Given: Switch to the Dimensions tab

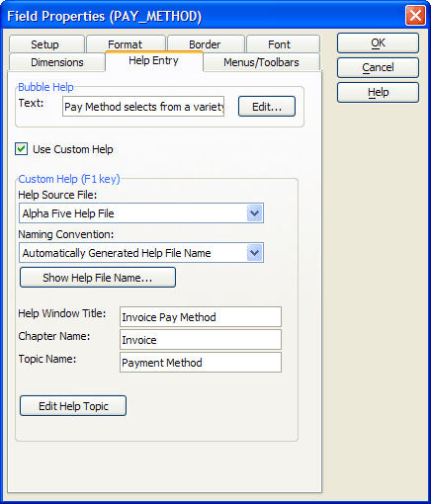Looking at the screenshot, I should click(57, 62).
